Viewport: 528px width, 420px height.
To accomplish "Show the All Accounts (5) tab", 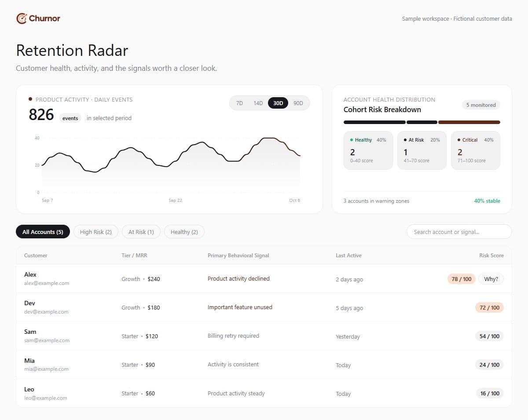I will [x=43, y=232].
